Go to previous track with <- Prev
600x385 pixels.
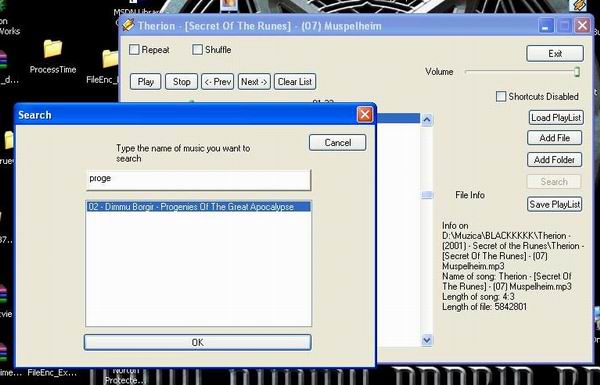coord(217,82)
